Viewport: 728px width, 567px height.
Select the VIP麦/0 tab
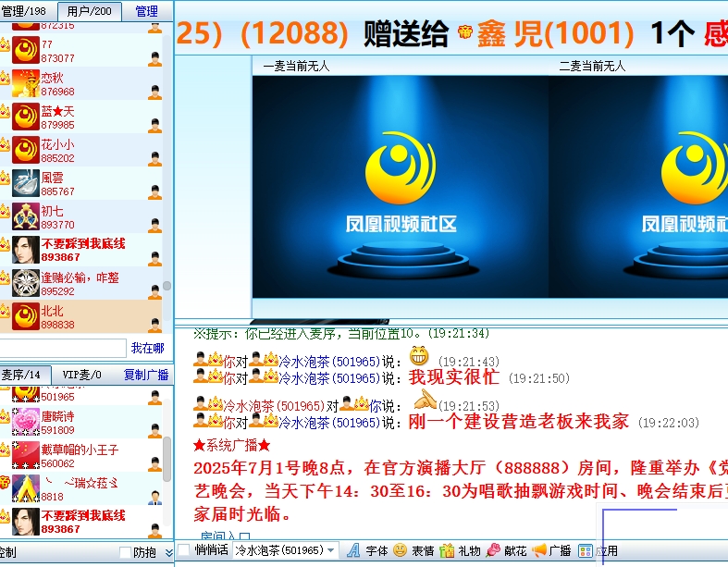pyautogui.click(x=81, y=375)
